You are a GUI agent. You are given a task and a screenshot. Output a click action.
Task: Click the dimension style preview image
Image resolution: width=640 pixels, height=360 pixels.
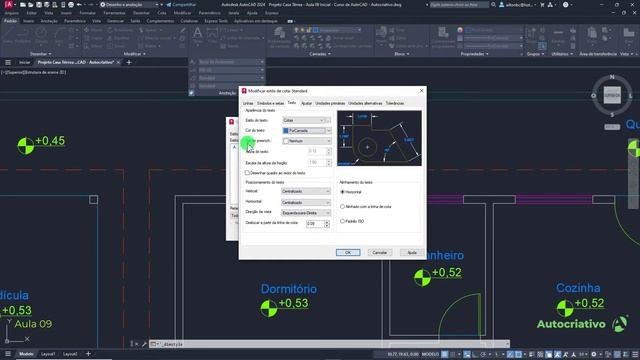[379, 138]
